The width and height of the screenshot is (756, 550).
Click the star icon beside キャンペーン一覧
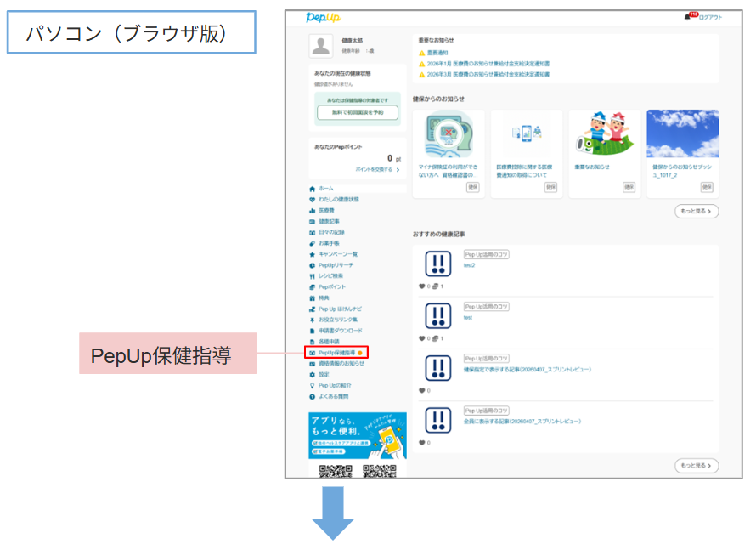[312, 254]
